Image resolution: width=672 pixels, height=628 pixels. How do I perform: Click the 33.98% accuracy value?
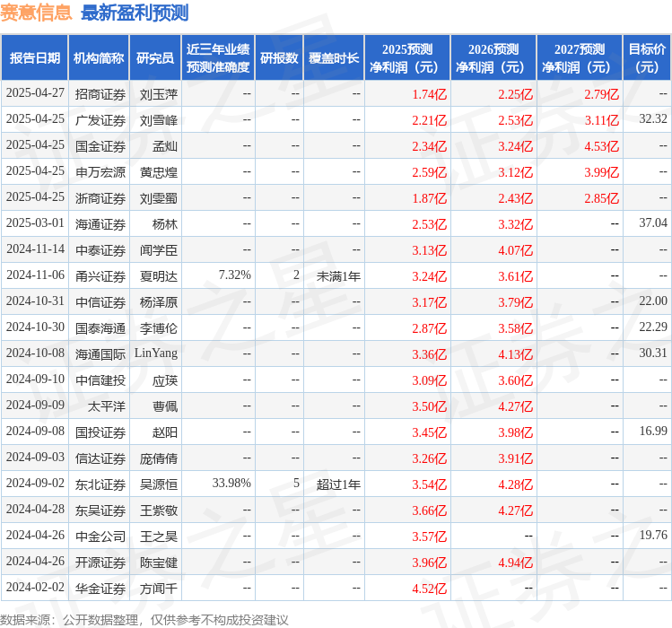231,483
